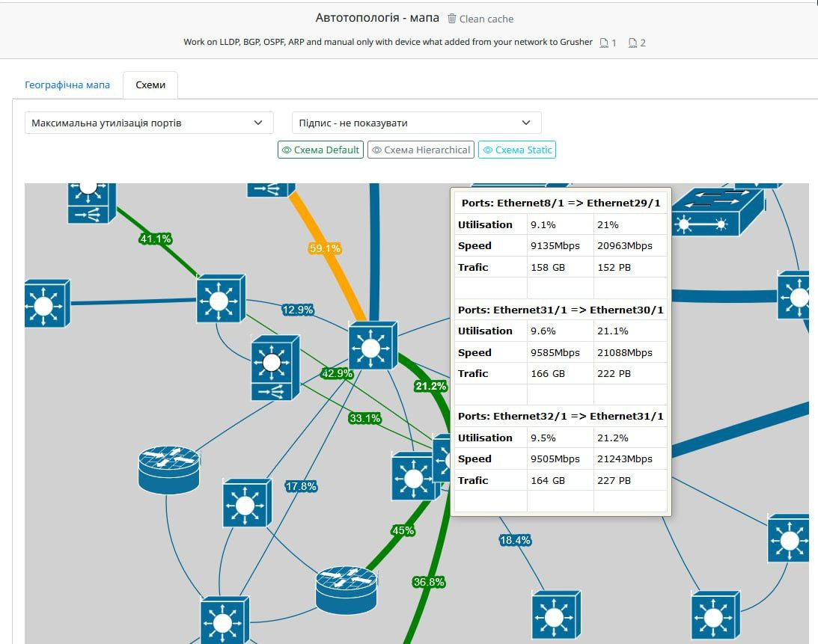
Task: Click the 18.4% blue link label
Action: [x=515, y=540]
